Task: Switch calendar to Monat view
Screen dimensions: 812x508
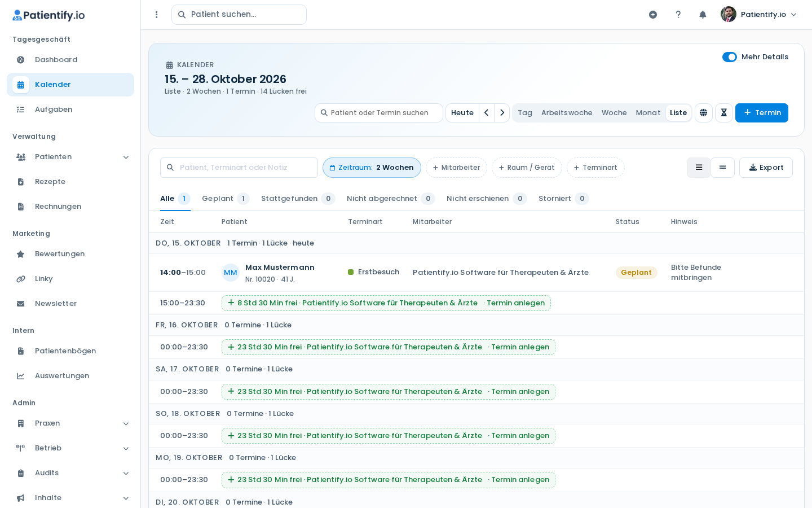Action: [x=648, y=113]
